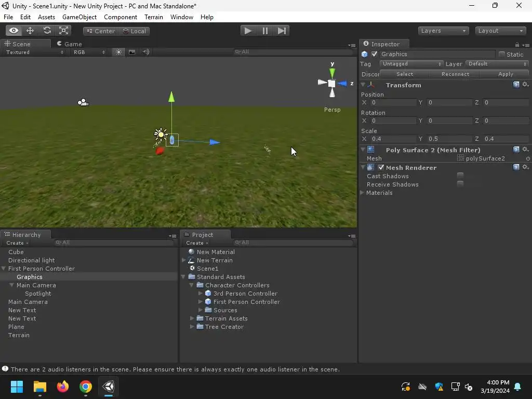The height and width of the screenshot is (399, 532).
Task: Toggle the Inspector lock icon
Action: (517, 45)
